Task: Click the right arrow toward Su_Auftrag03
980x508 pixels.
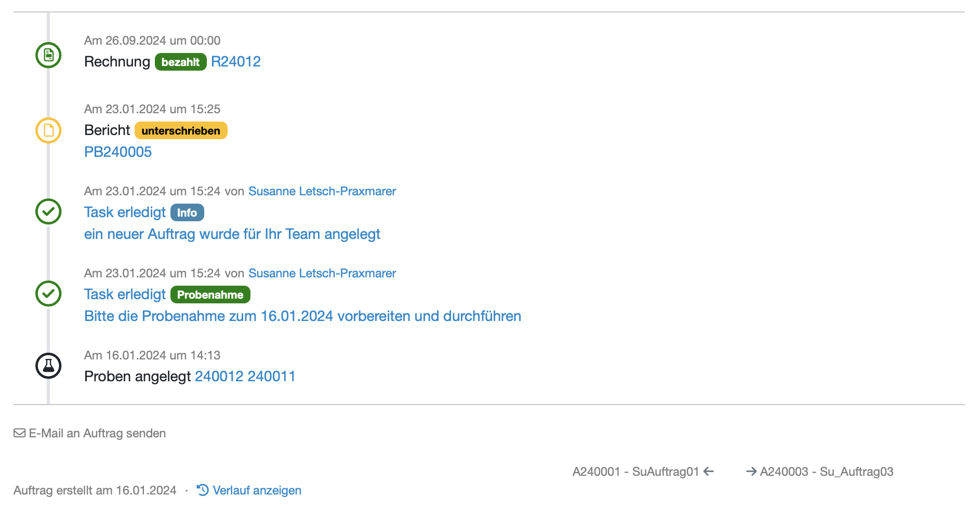Action: [751, 471]
